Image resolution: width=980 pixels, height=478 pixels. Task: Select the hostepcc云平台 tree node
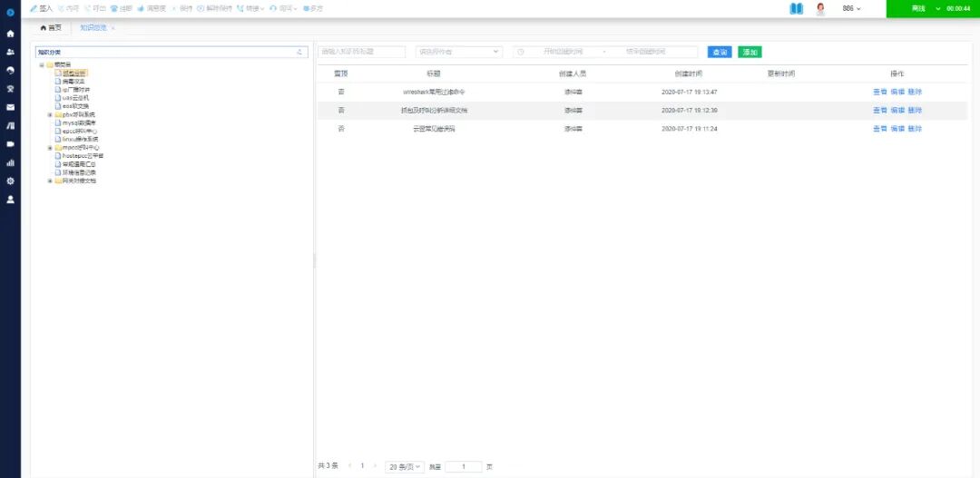[83, 156]
